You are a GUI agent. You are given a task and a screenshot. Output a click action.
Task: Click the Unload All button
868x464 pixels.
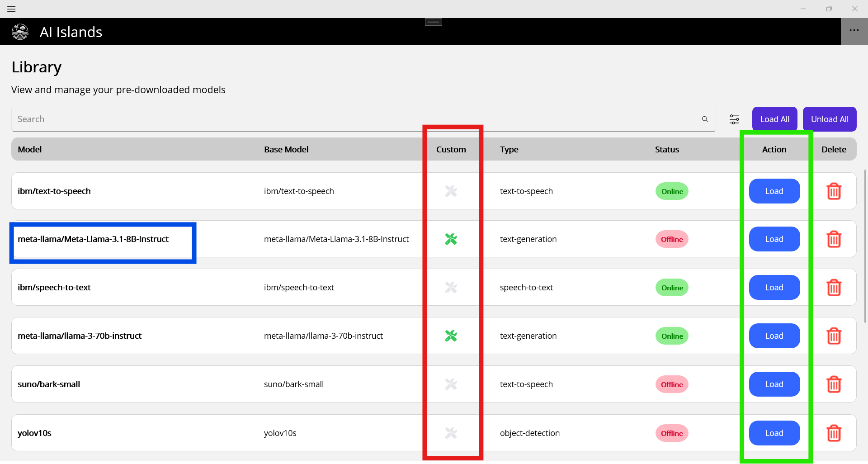pyautogui.click(x=830, y=119)
